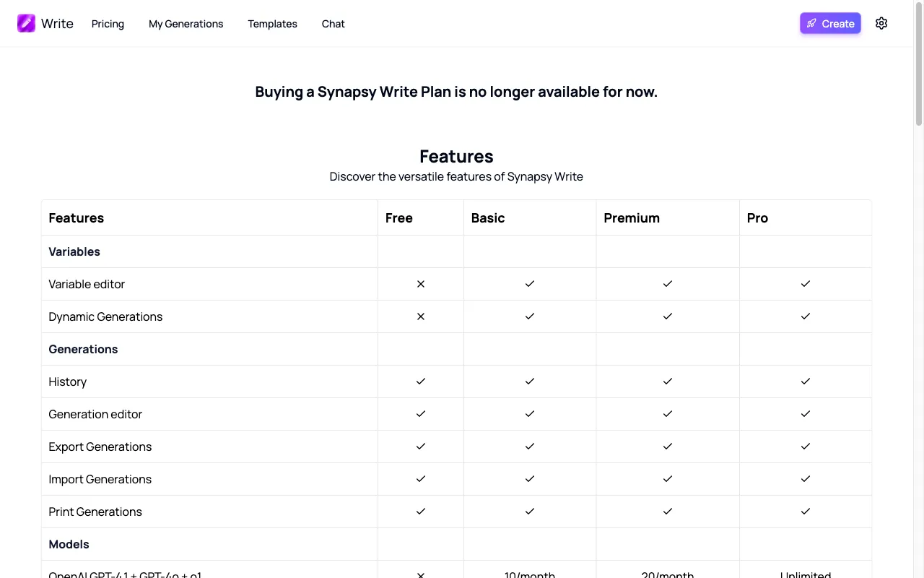The height and width of the screenshot is (578, 924).
Task: Click the Import Generations row label
Action: pyautogui.click(x=100, y=479)
